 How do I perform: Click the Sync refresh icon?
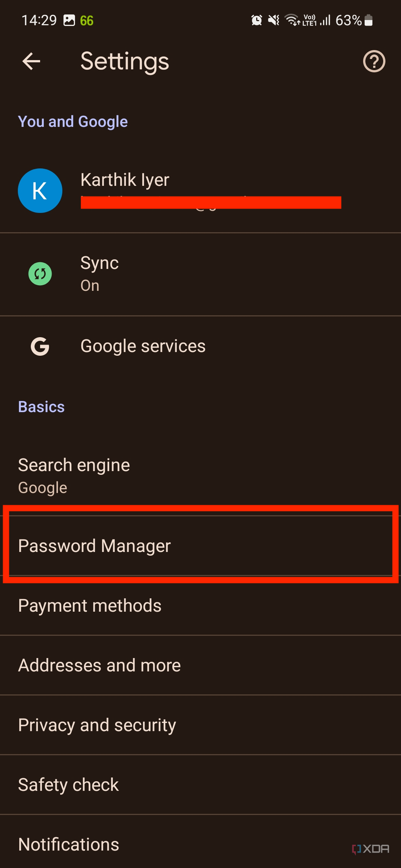click(40, 273)
